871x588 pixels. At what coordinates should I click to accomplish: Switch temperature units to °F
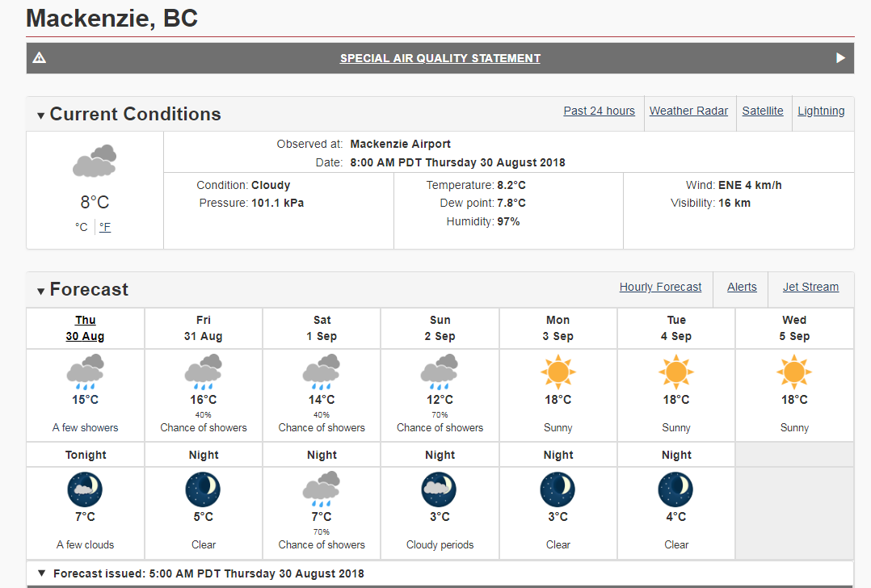coord(105,226)
